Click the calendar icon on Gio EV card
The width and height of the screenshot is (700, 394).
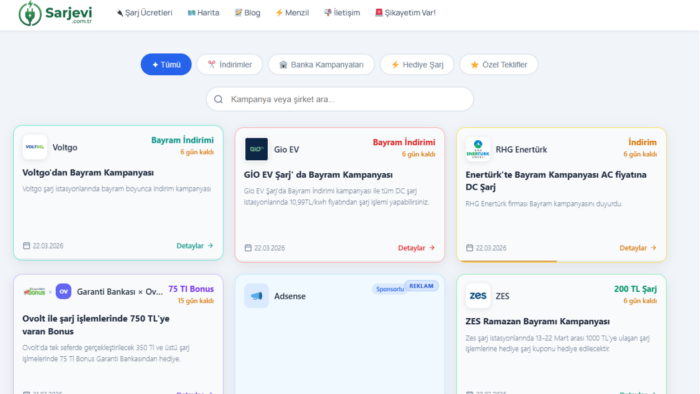tap(248, 248)
